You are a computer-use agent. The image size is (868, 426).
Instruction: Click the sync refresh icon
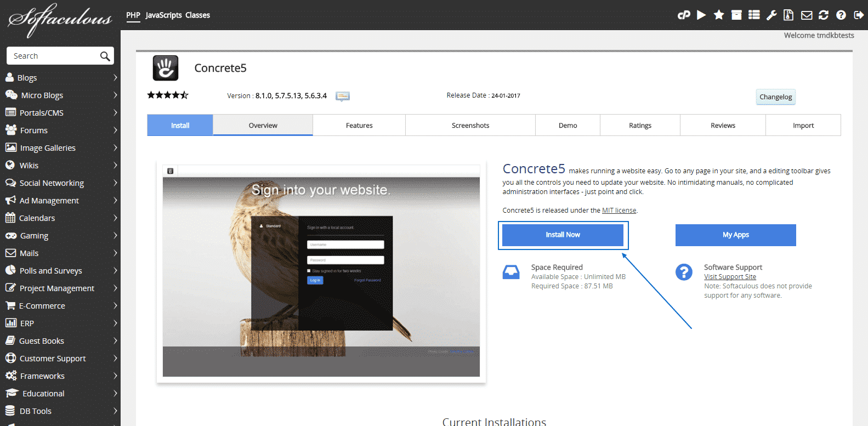(x=824, y=15)
